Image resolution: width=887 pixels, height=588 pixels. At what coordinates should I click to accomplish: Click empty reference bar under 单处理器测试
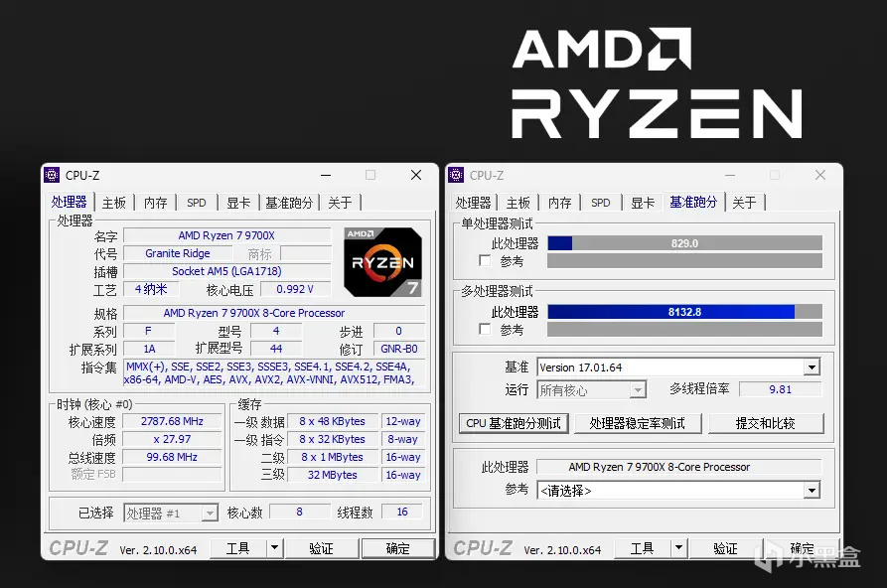tap(684, 261)
